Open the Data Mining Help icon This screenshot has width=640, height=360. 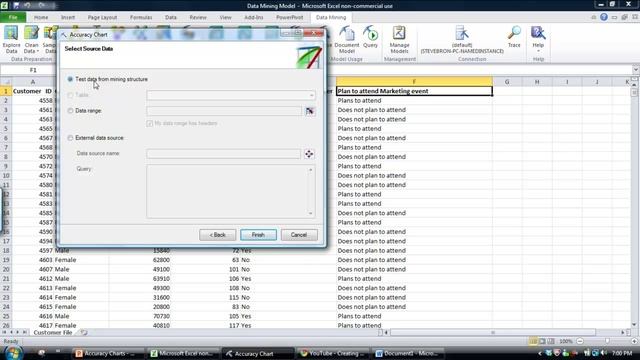point(538,33)
